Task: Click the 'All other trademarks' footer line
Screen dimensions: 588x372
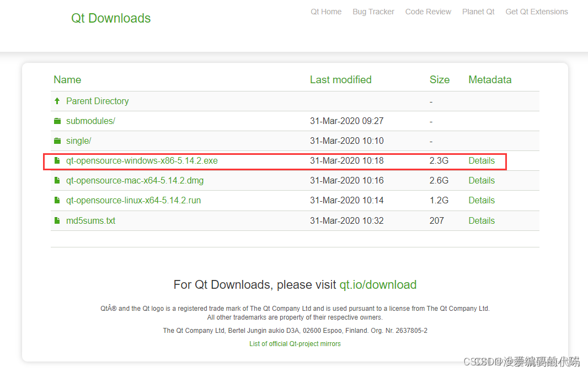Action: (x=295, y=317)
